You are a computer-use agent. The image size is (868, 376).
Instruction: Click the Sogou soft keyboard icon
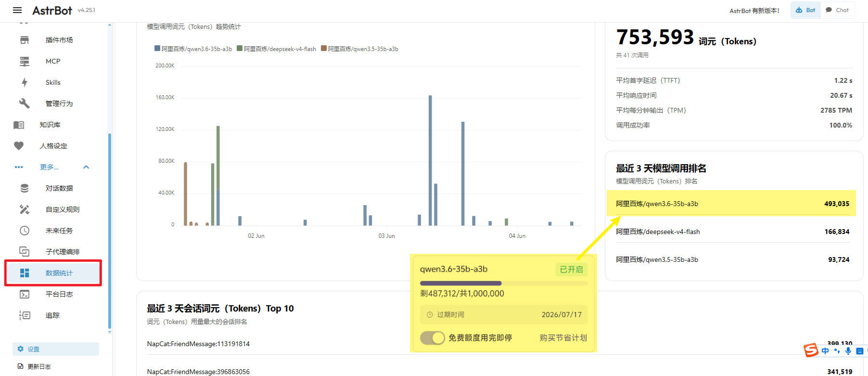tap(860, 351)
